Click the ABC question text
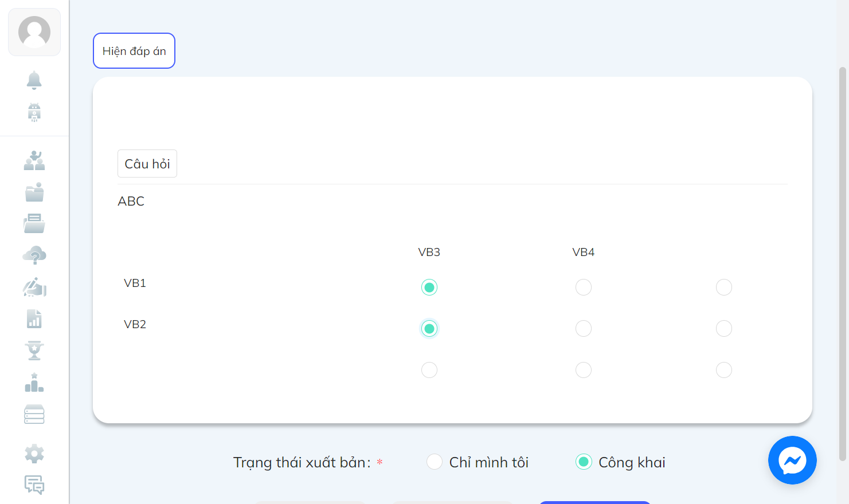 (131, 202)
